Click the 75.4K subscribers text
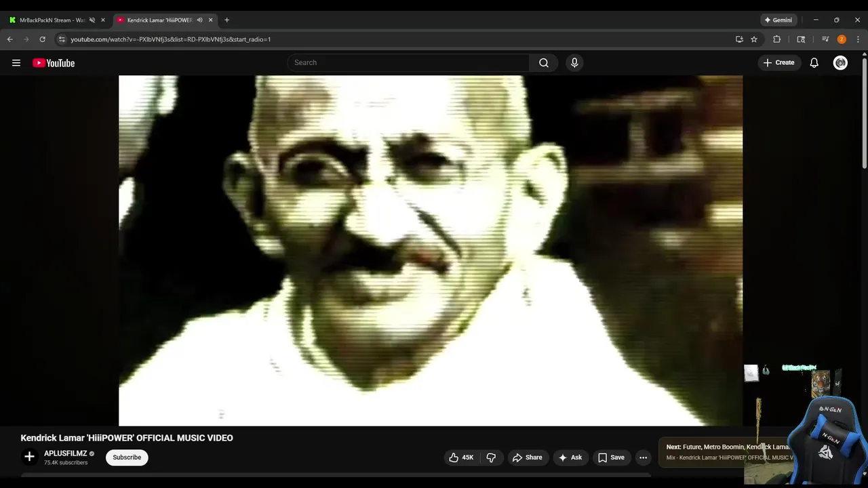 [x=66, y=463]
